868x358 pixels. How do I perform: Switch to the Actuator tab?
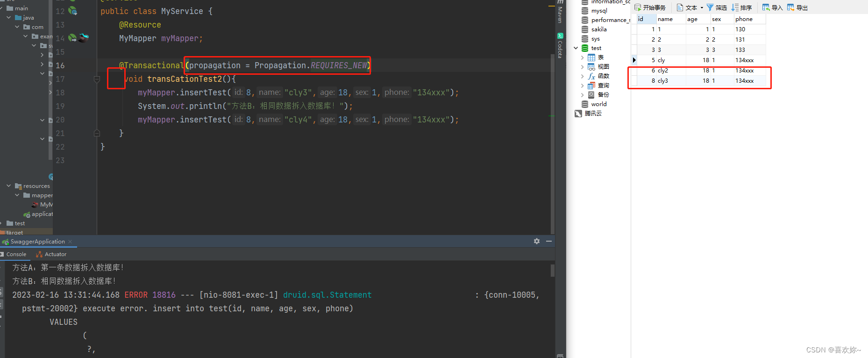(x=51, y=254)
